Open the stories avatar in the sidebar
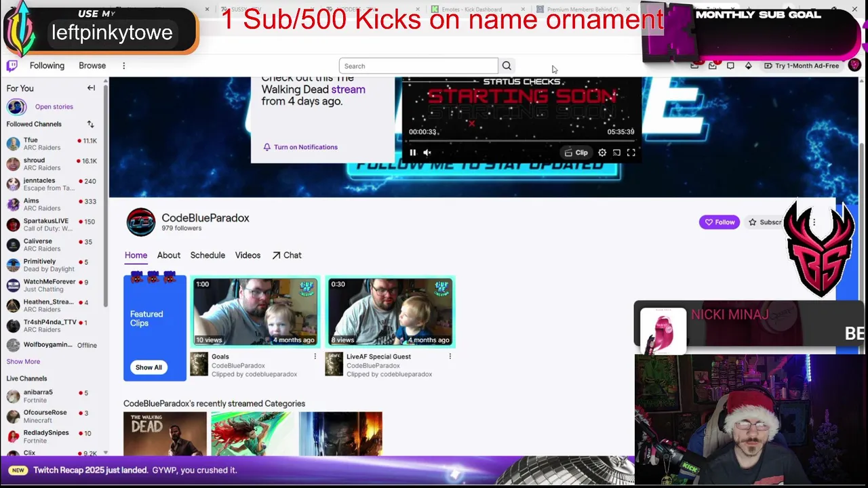The image size is (868, 488). click(x=17, y=106)
